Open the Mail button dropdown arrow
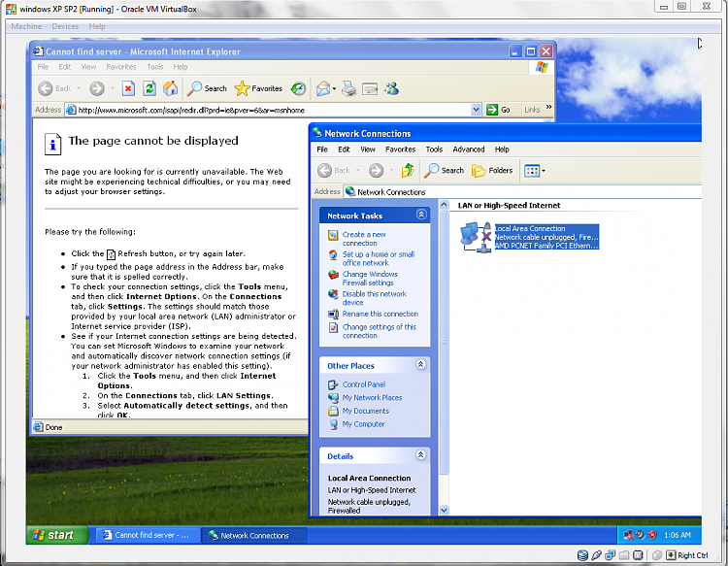 (334, 88)
